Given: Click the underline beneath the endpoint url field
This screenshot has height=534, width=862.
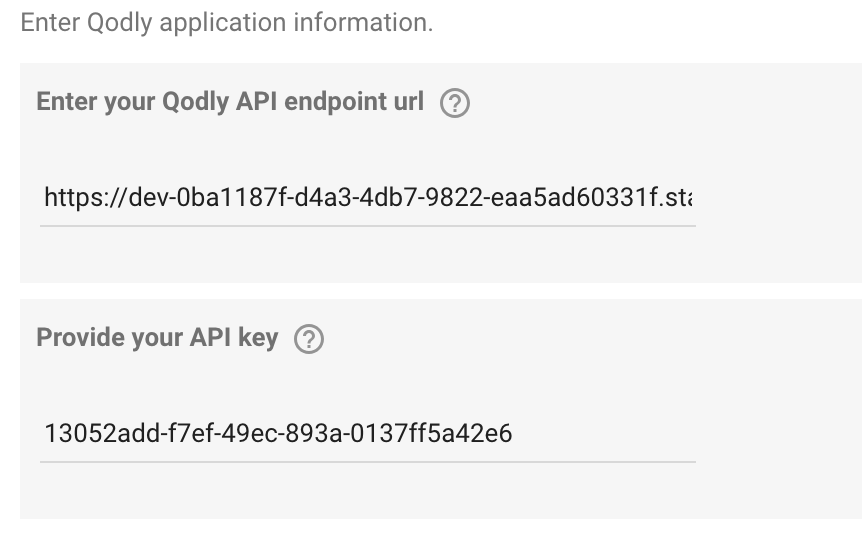Looking at the screenshot, I should click(368, 225).
